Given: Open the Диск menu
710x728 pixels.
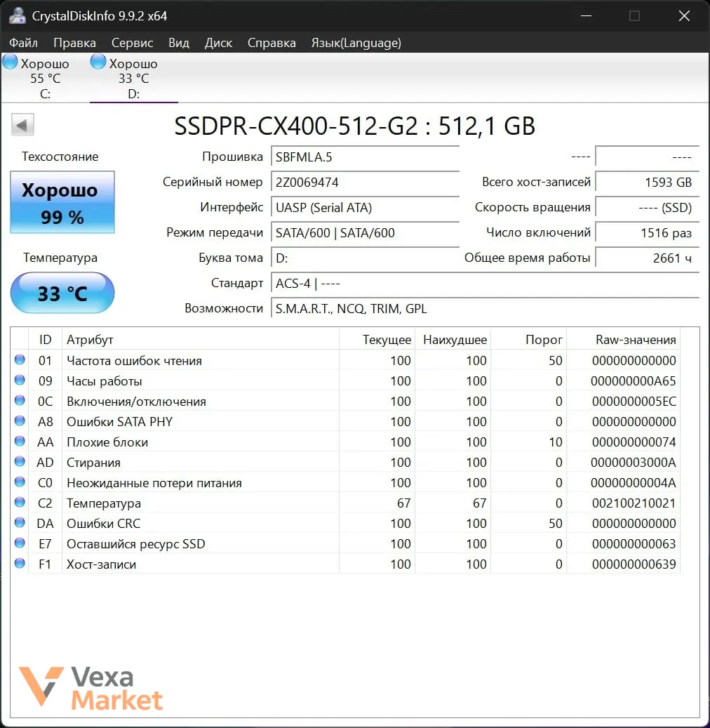Looking at the screenshot, I should coord(218,43).
